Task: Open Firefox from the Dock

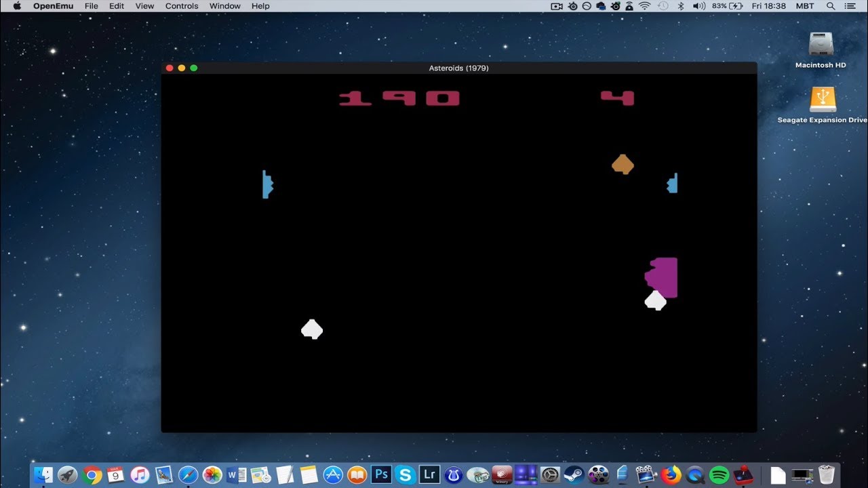Action: coord(671,475)
